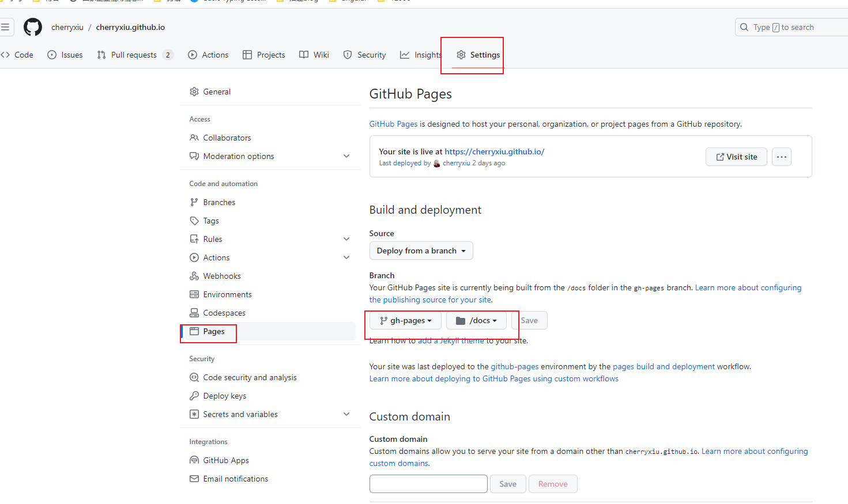Expand Moderation options in sidebar
The width and height of the screenshot is (848, 504).
tap(346, 156)
